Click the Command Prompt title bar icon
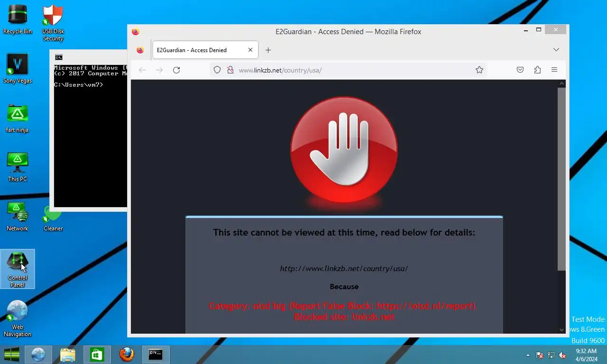Viewport: 607px width, 364px height. tap(59, 57)
